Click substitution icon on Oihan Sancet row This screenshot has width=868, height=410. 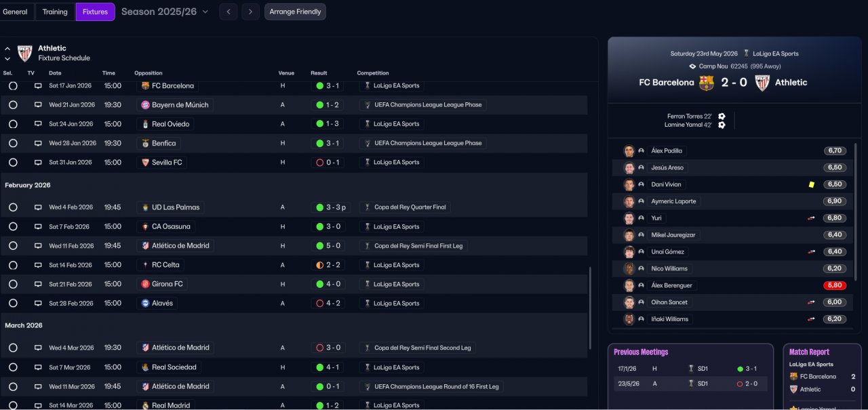811,302
